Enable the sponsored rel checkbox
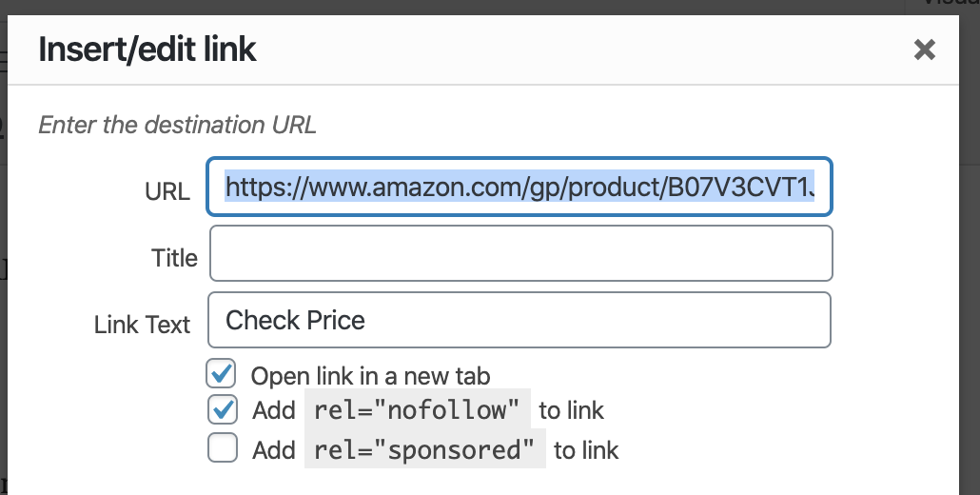The image size is (980, 495). [x=223, y=448]
